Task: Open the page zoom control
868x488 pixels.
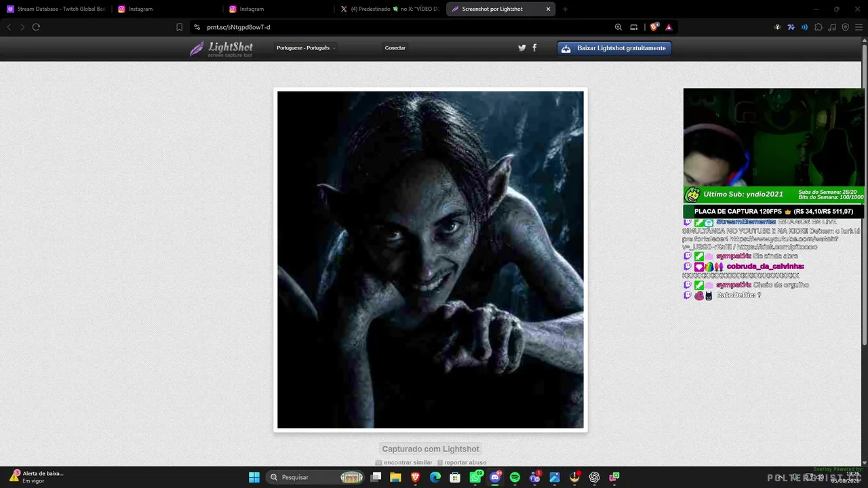Action: (618, 27)
